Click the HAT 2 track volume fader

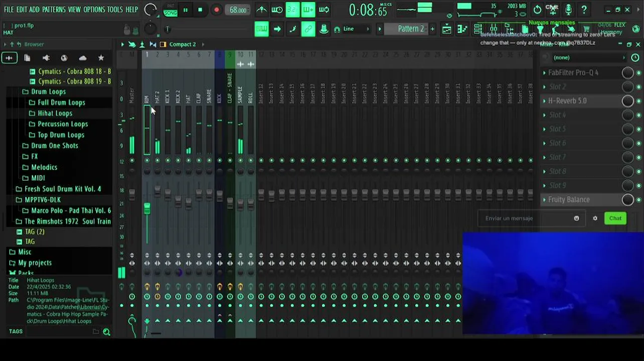(157, 191)
